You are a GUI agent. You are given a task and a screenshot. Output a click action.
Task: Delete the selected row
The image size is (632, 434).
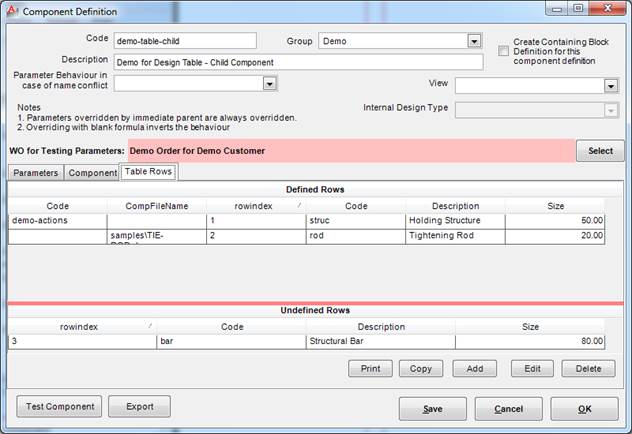tap(588, 368)
